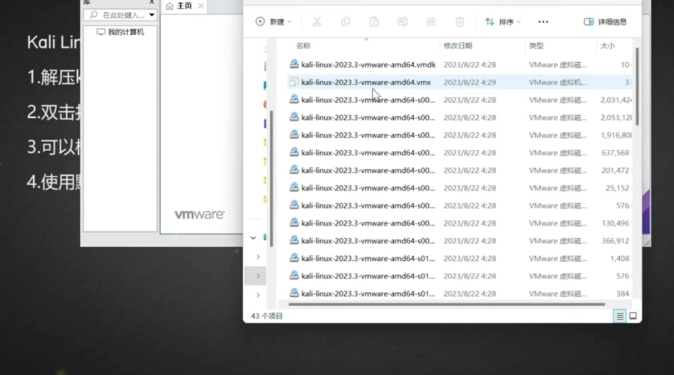Select the file sized 637,568
This screenshot has height=375, width=674.
click(459, 153)
